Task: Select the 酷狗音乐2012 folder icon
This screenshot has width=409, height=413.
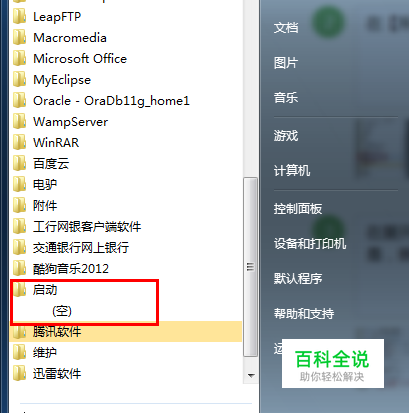Action: pyautogui.click(x=19, y=269)
